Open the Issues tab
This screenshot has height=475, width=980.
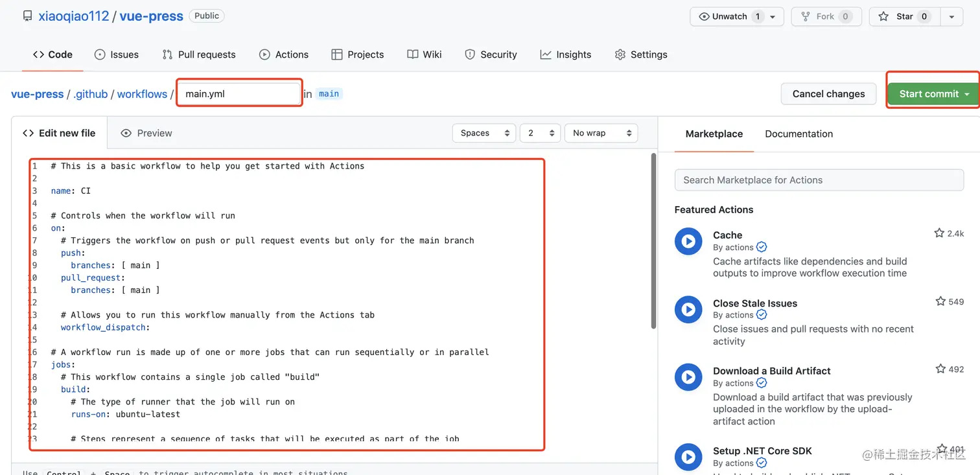click(117, 54)
